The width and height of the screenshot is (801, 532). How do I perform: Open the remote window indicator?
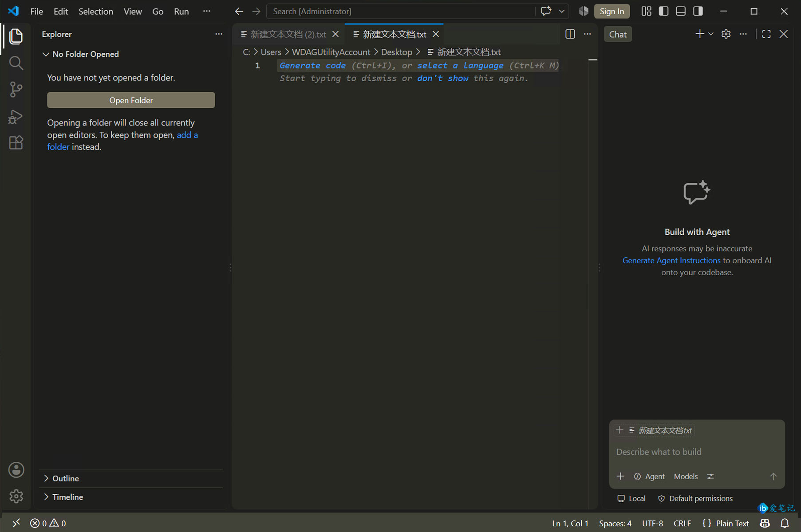coord(16,523)
